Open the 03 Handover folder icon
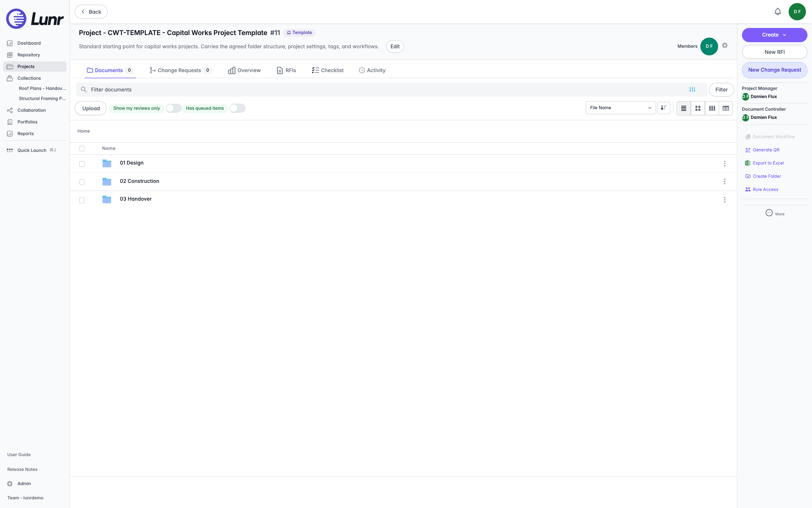 tap(107, 199)
